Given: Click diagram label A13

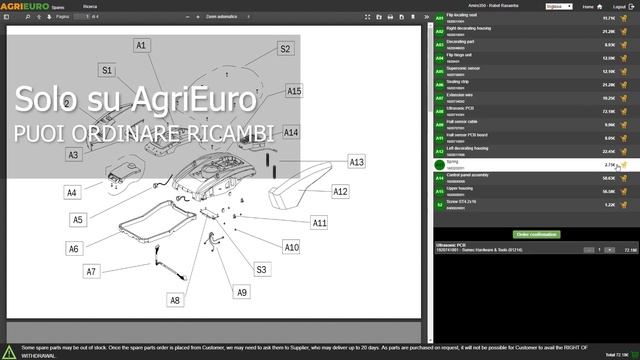Looking at the screenshot, I should (x=356, y=162).
